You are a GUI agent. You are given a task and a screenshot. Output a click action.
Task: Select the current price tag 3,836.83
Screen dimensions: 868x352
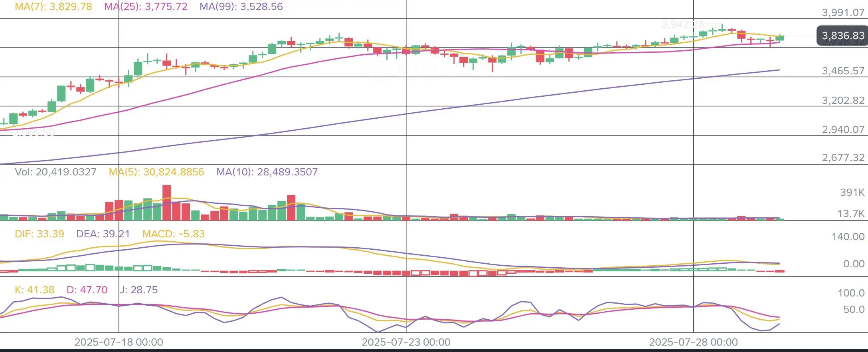click(842, 36)
